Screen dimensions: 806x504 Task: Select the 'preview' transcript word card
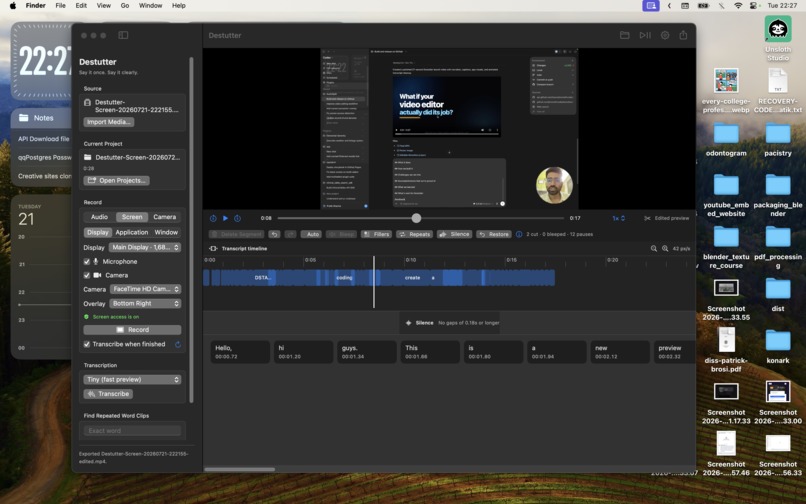pyautogui.click(x=674, y=352)
